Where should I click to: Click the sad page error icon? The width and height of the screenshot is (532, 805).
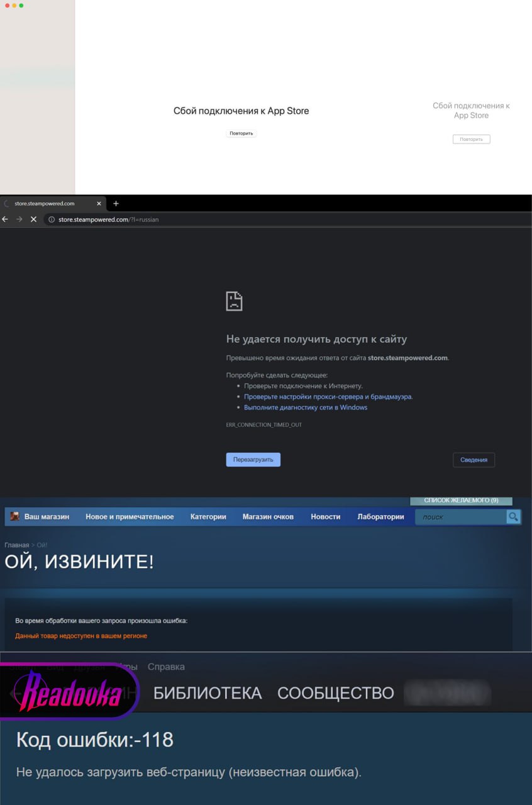click(x=234, y=301)
